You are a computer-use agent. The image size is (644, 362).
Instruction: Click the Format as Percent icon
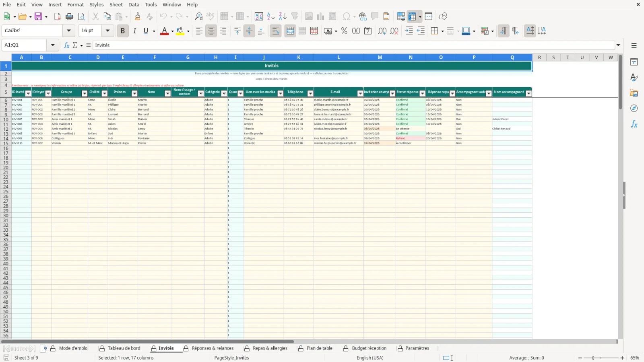tap(344, 31)
